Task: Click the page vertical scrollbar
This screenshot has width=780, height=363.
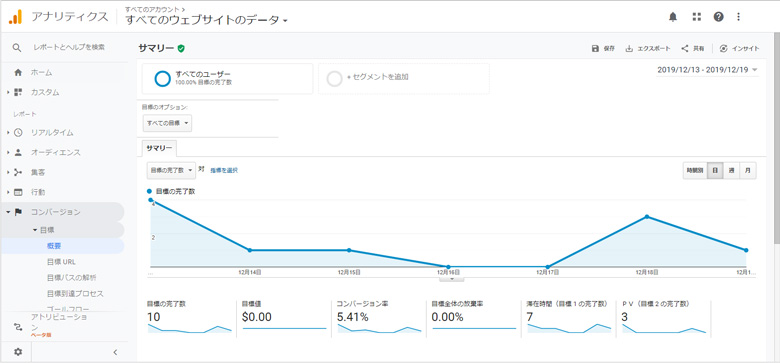Action: click(777, 138)
